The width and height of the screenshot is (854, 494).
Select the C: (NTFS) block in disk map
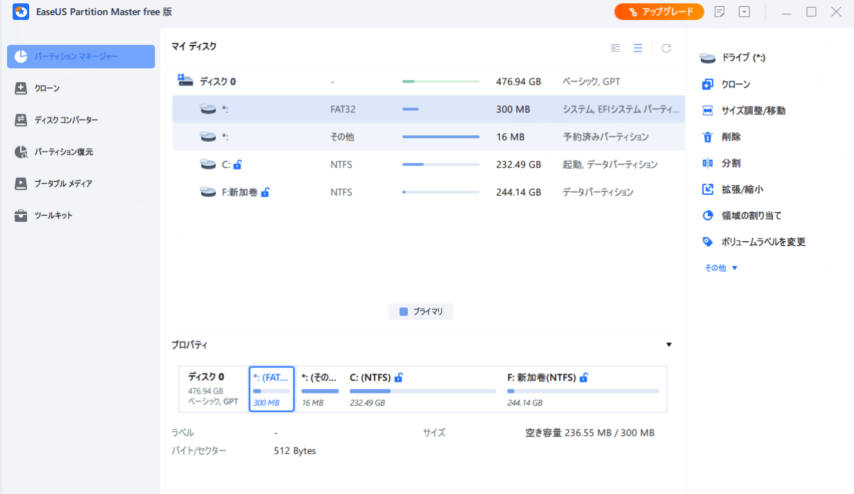point(423,389)
